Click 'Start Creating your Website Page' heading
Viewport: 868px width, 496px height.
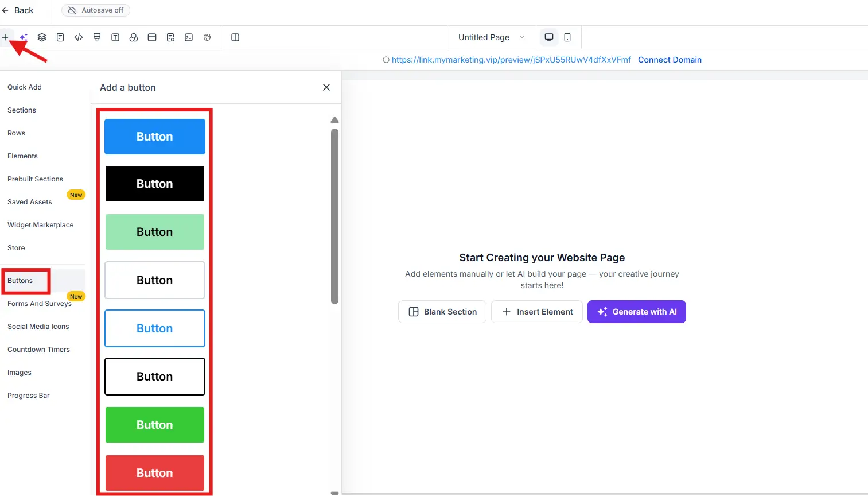(x=542, y=258)
